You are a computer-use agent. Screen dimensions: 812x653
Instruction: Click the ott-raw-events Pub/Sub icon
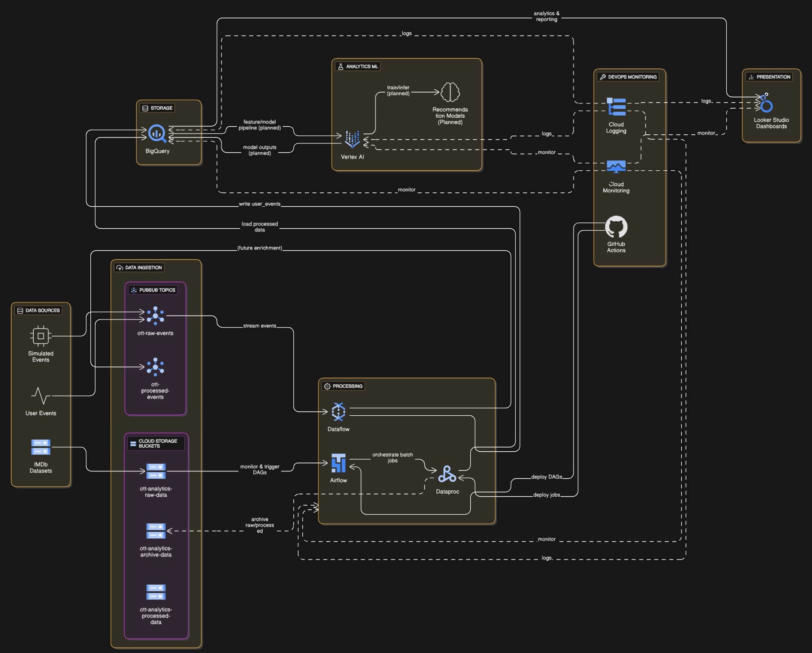[155, 316]
